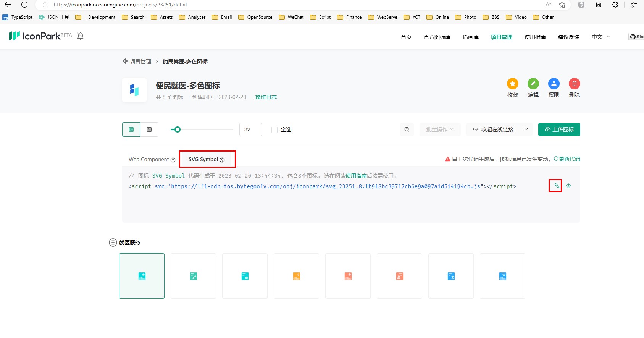Open the Other bookmark folder
Viewport: 644px width, 338px height.
543,17
